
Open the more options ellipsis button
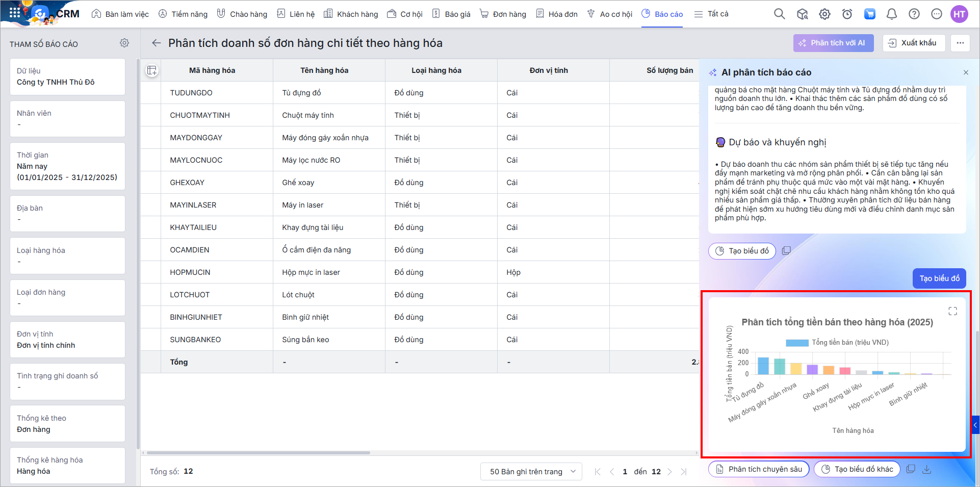click(x=960, y=43)
